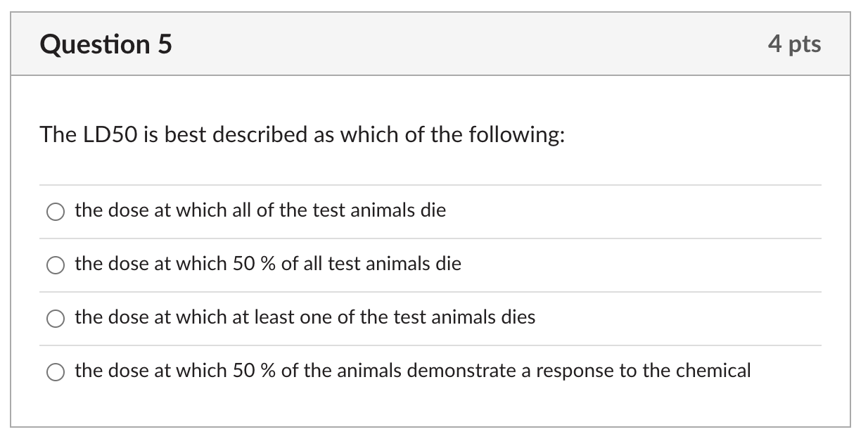Screen dimensions: 868x446
Task: Select radio button for '50 % of all test animals die'
Action: pos(55,265)
